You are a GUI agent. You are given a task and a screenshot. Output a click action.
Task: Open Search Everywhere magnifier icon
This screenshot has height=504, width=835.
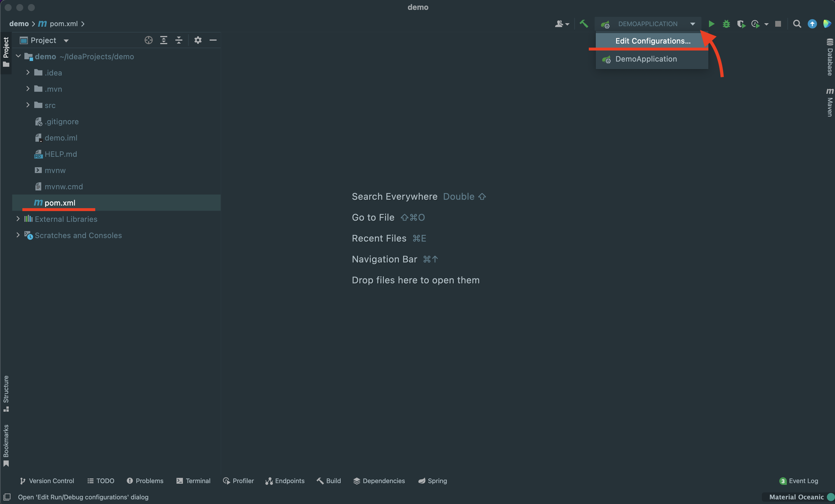[x=797, y=24]
